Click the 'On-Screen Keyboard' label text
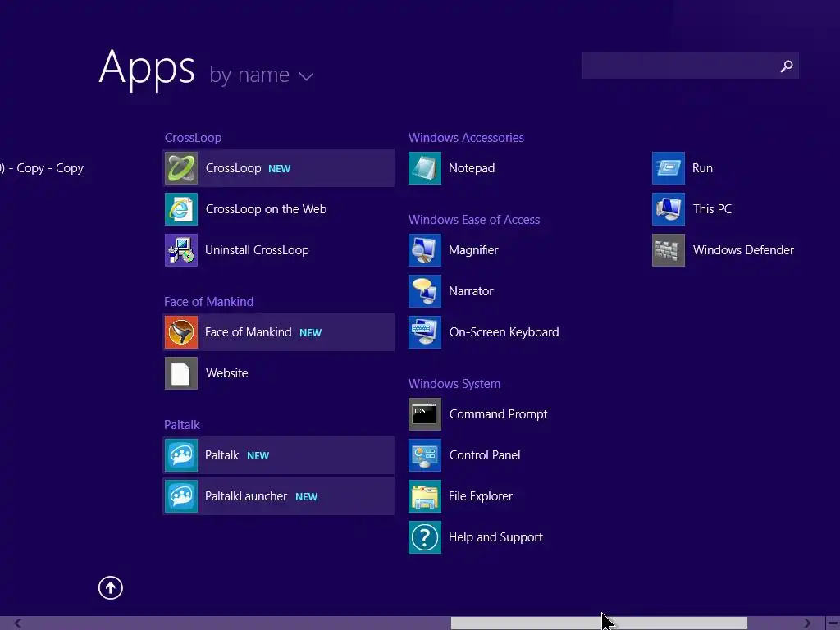 click(504, 332)
